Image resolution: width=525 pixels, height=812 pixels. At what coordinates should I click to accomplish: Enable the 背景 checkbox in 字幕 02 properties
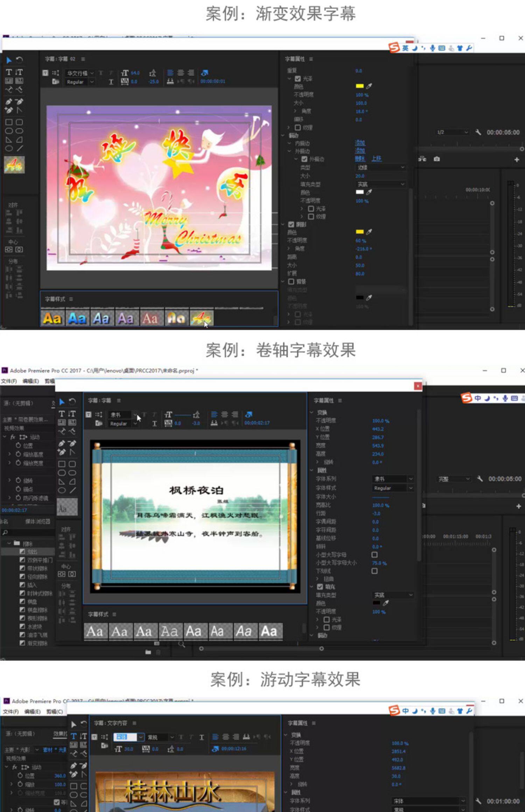tap(291, 282)
